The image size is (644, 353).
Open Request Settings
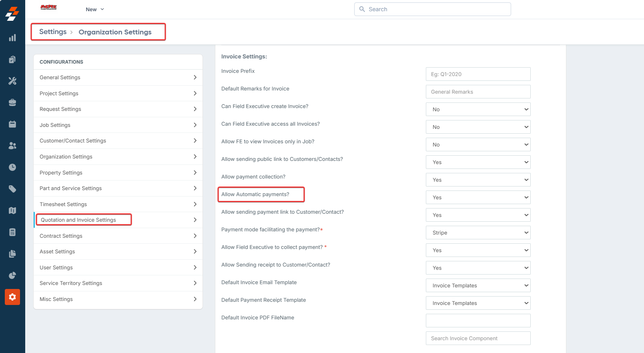(x=118, y=109)
